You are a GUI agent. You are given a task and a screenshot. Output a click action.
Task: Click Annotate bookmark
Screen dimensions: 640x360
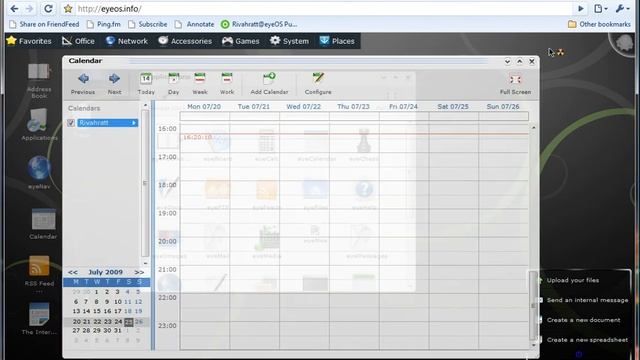194,24
